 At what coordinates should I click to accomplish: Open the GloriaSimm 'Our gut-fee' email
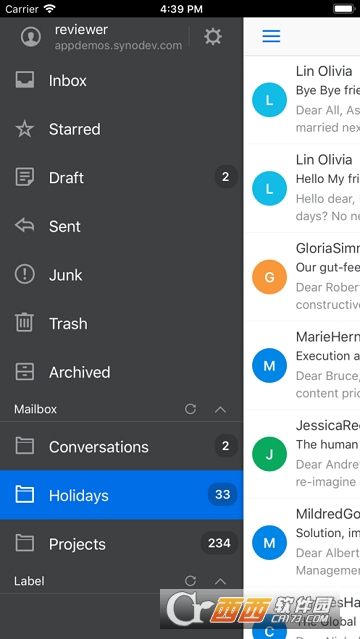pyautogui.click(x=302, y=277)
